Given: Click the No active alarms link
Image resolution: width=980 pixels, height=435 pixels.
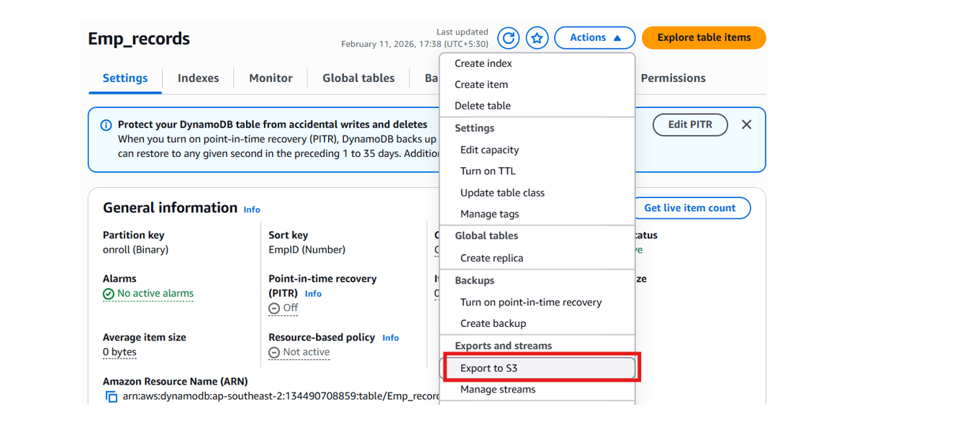Looking at the screenshot, I should (155, 294).
